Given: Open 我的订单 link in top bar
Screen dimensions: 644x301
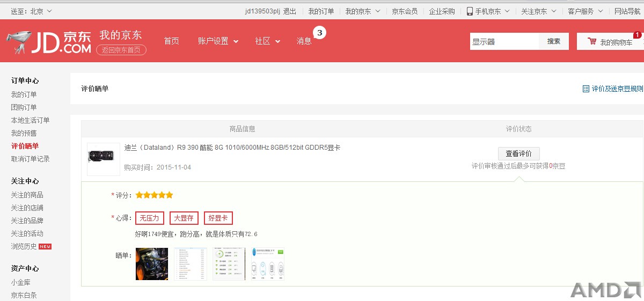Looking at the screenshot, I should click(x=321, y=11).
